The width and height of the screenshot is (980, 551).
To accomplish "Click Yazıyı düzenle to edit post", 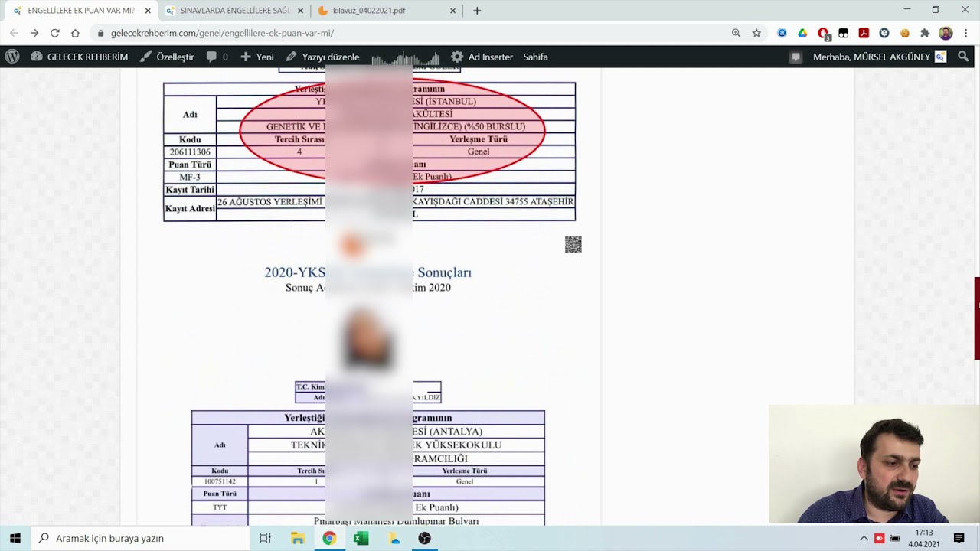I will point(322,57).
